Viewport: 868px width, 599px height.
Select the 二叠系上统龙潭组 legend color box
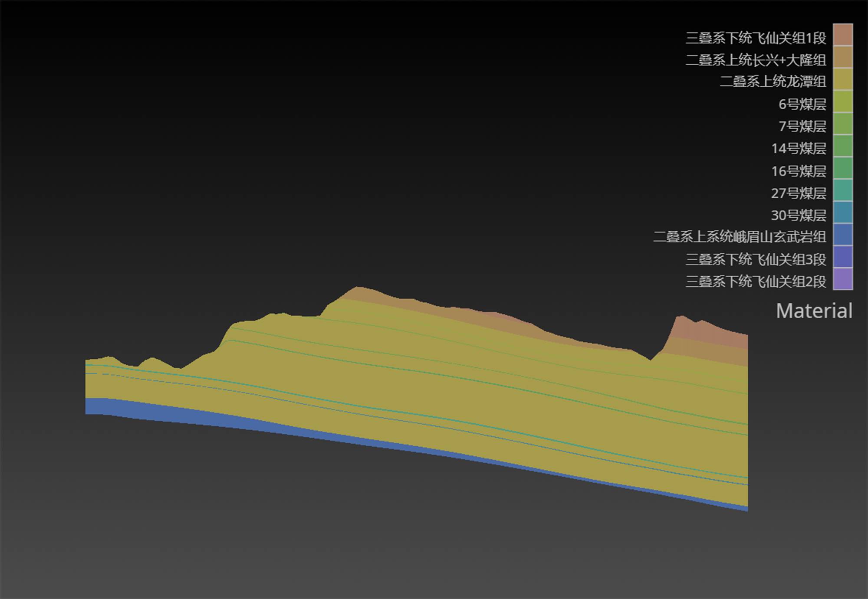[x=842, y=79]
